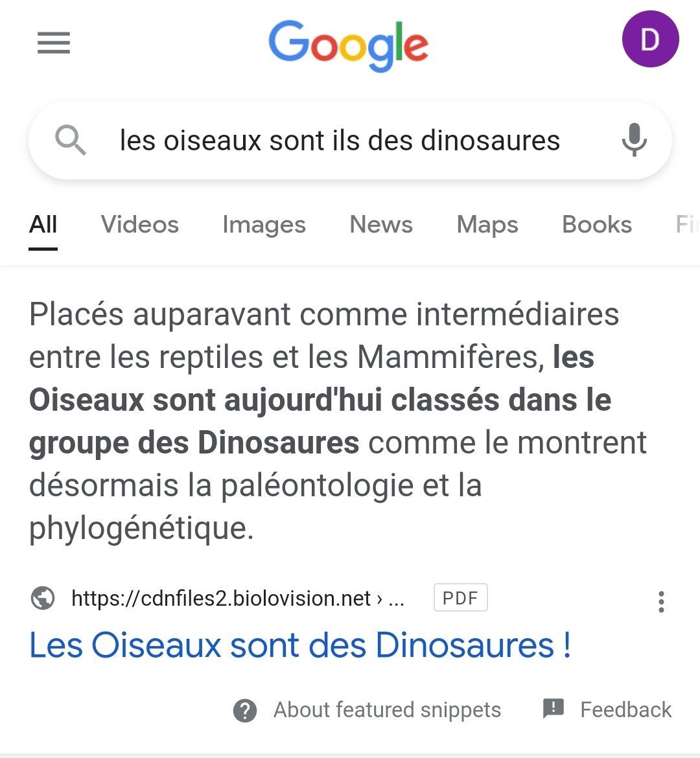
Task: Switch to the Images tab
Action: [x=264, y=225]
